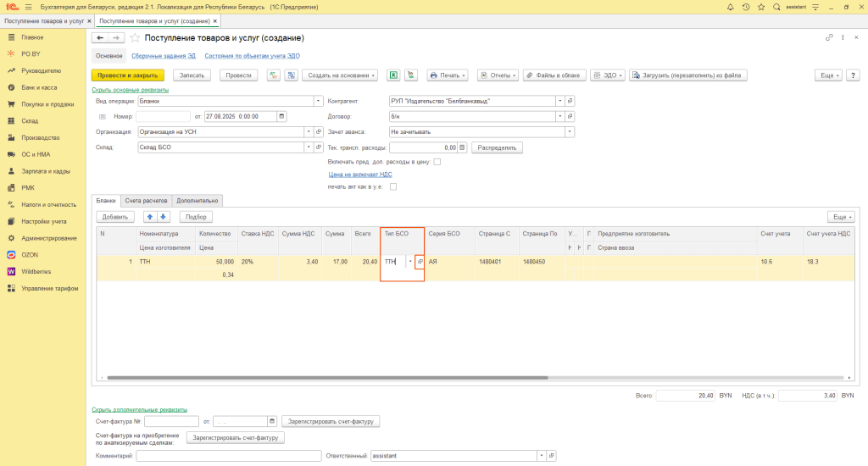Switch to Счета расчетов tab
The width and height of the screenshot is (868, 466).
(146, 200)
